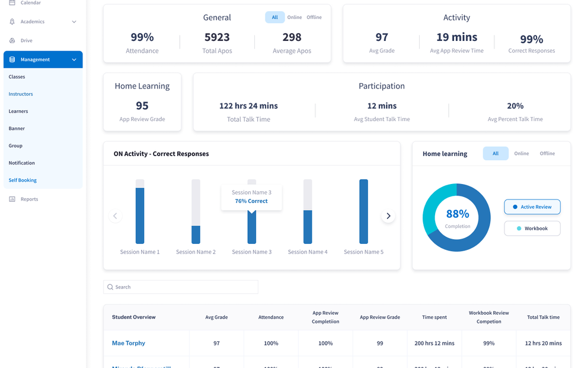
Task: Open Drive via its sidebar icon
Action: [x=12, y=41]
